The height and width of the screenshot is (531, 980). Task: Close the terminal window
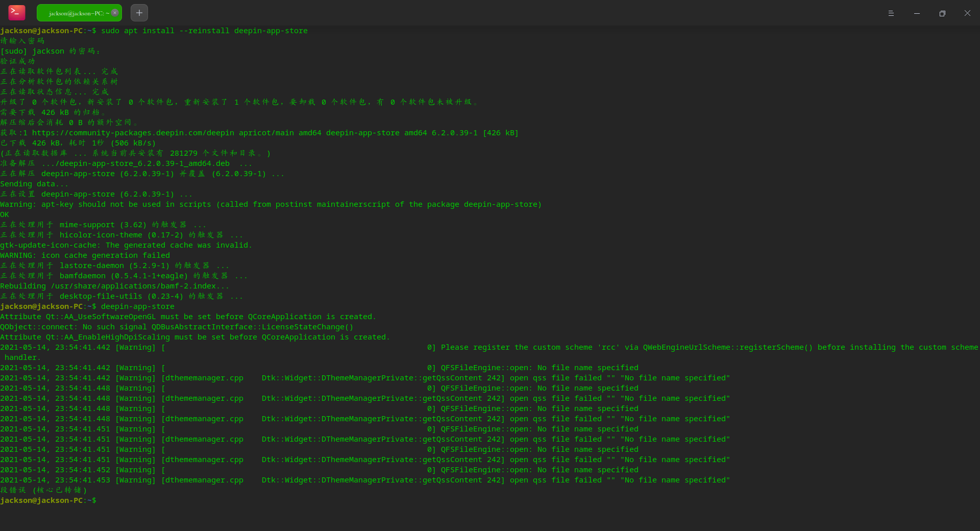(967, 13)
